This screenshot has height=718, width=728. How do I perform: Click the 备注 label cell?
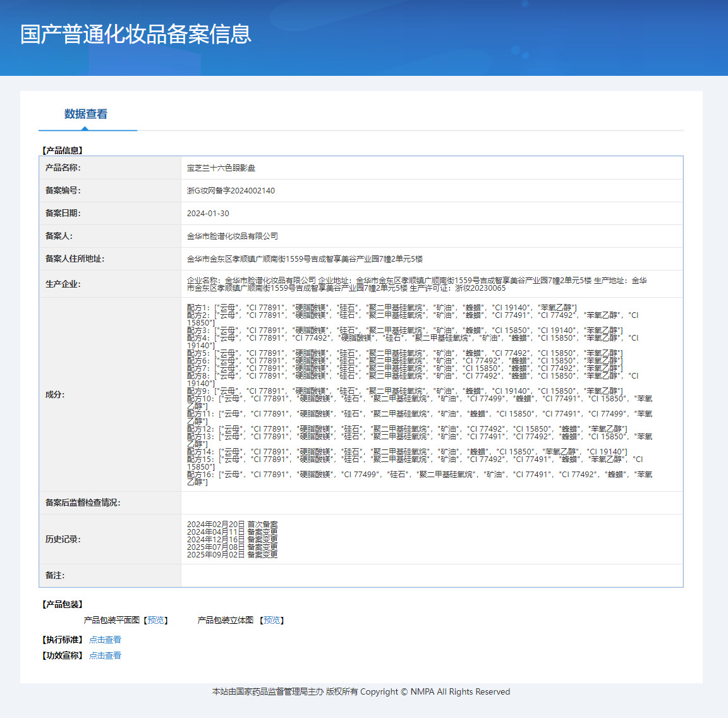pyautogui.click(x=110, y=575)
